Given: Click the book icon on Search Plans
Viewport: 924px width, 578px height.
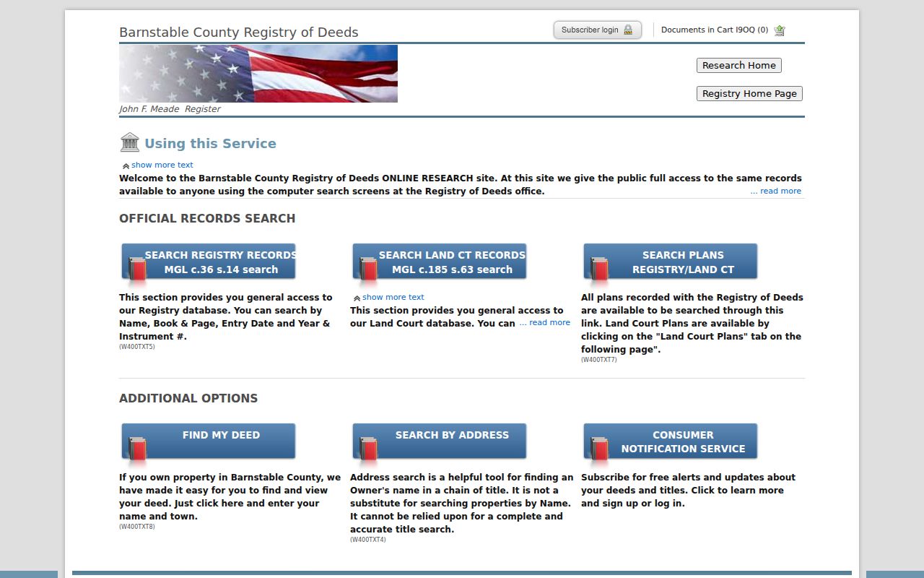Looking at the screenshot, I should tap(599, 270).
